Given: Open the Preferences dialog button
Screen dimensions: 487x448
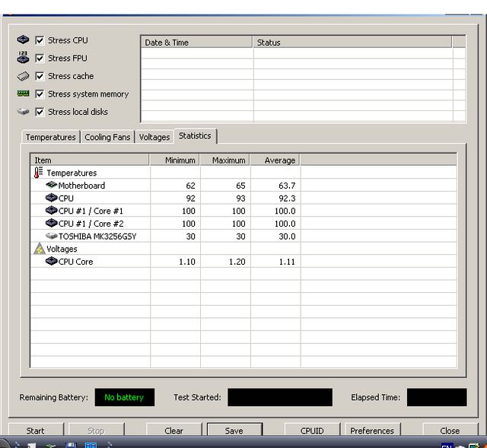Looking at the screenshot, I should 372,431.
